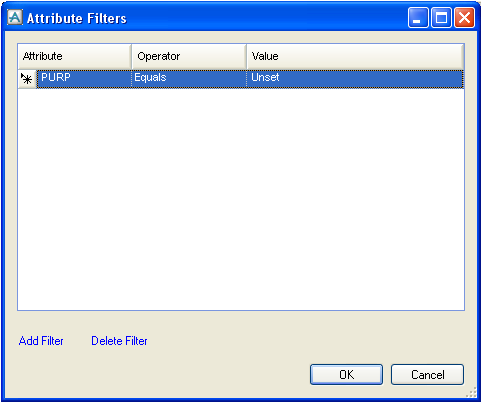Close the Attribute Filters dialog
The height and width of the screenshot is (403, 483).
pos(464,17)
